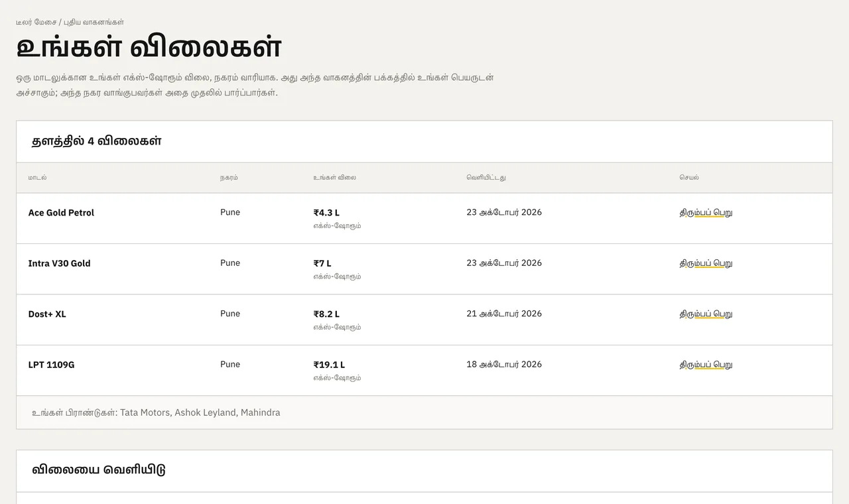This screenshot has height=504, width=849.
Task: Click the 'செயல்' column header
Action: (689, 178)
